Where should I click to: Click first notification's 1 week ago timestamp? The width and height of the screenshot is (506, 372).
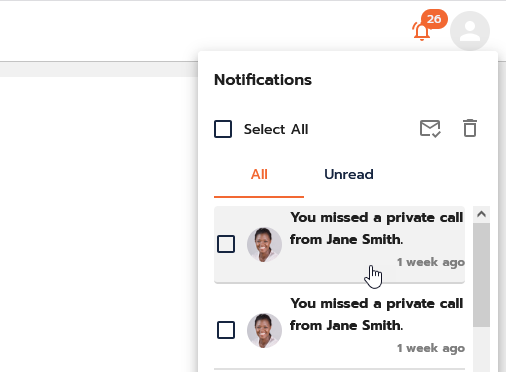(431, 262)
